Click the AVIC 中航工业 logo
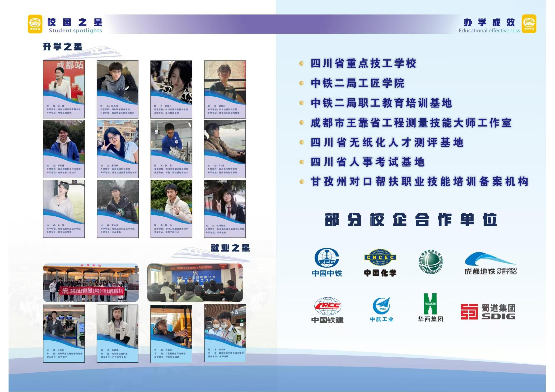 pos(382,310)
